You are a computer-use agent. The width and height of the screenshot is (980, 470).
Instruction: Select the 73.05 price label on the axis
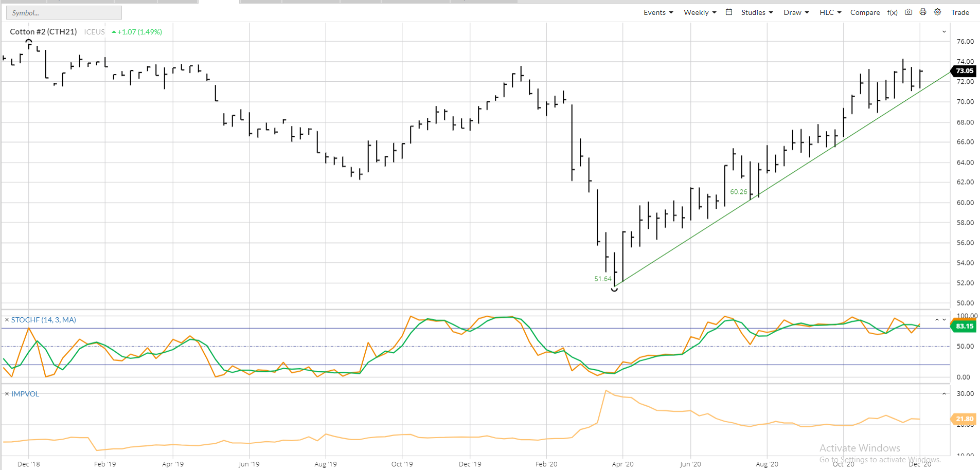[963, 71]
